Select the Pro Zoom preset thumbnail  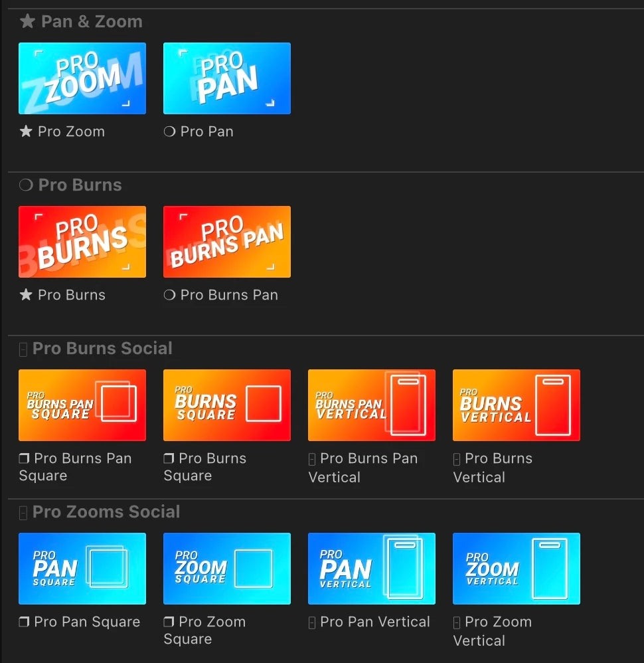click(x=82, y=78)
